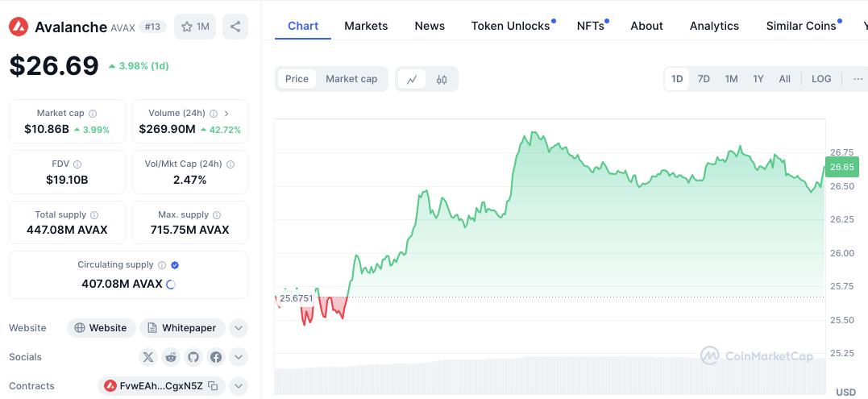The width and height of the screenshot is (868, 399).
Task: Select the Price chart toggle
Action: [x=297, y=79]
